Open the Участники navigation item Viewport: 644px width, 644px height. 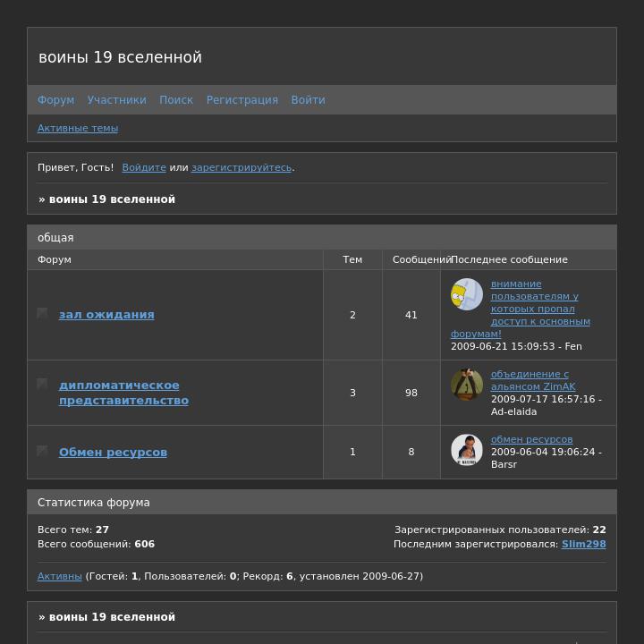point(116,100)
